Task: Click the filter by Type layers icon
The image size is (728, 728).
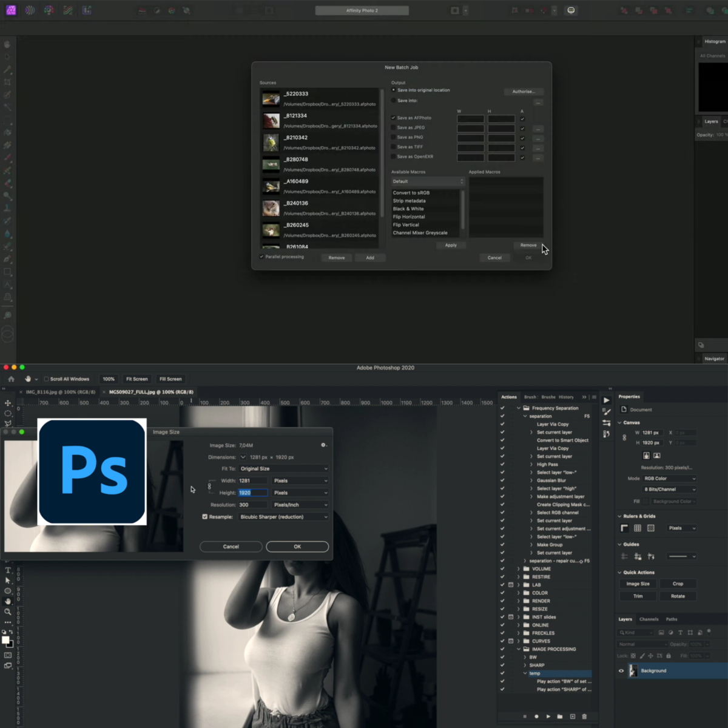Action: pyautogui.click(x=681, y=632)
